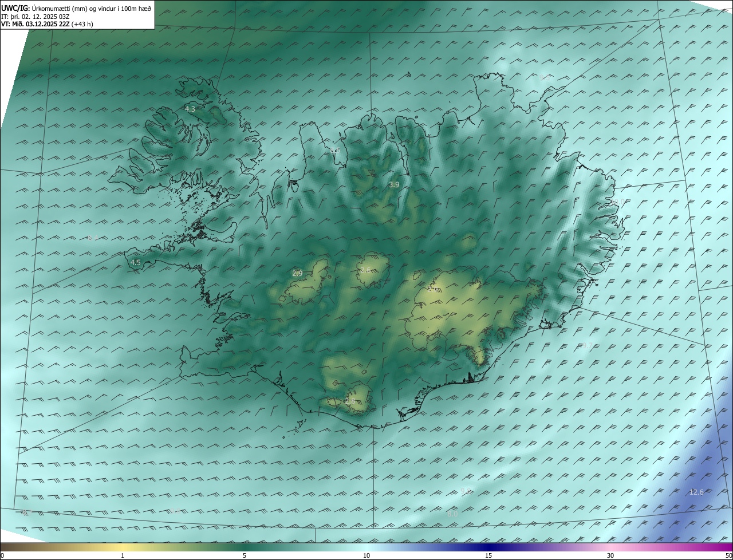Click the 5 tick on the colorbar
This screenshot has width=733, height=560.
click(245, 555)
